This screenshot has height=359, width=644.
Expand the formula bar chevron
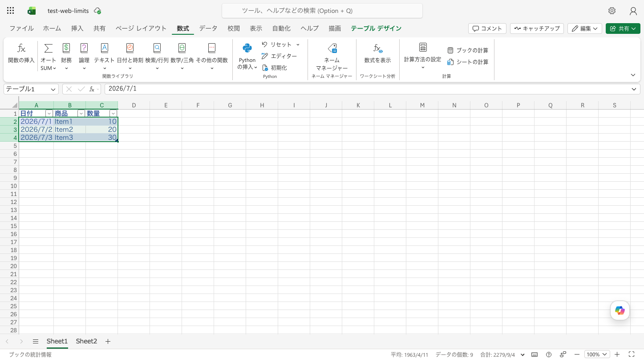point(634,89)
